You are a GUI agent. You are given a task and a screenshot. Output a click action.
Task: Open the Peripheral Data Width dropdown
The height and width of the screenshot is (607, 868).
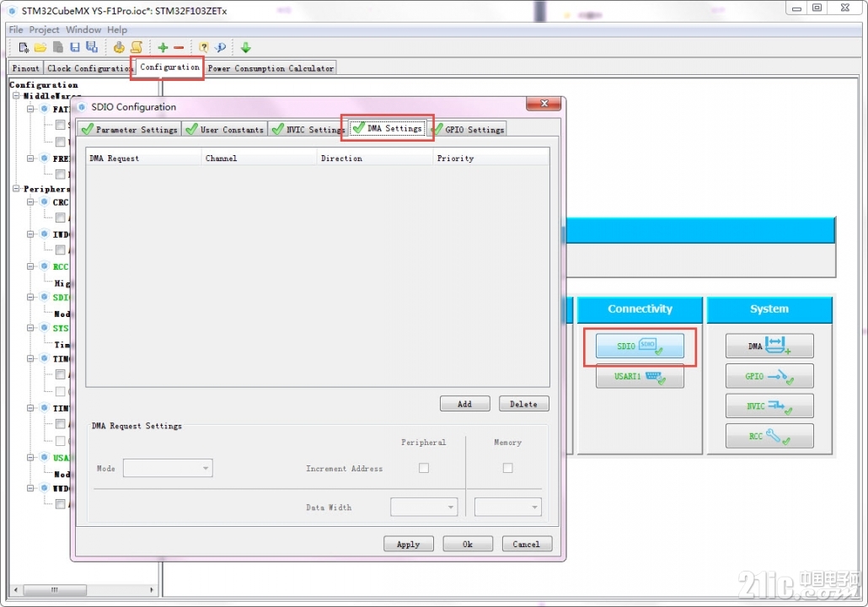tap(424, 507)
